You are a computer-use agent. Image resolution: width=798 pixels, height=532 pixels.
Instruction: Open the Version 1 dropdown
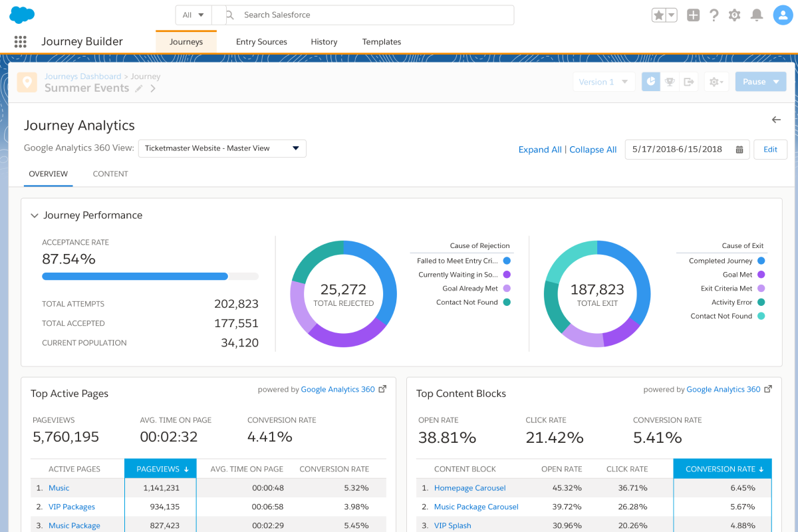[x=604, y=82]
